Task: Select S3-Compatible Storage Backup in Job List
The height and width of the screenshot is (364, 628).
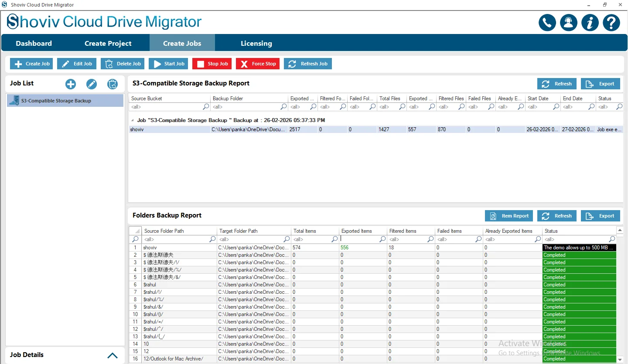Action: point(65,101)
